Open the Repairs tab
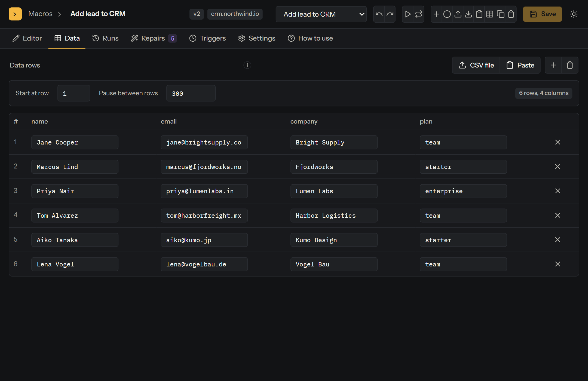 click(x=154, y=38)
